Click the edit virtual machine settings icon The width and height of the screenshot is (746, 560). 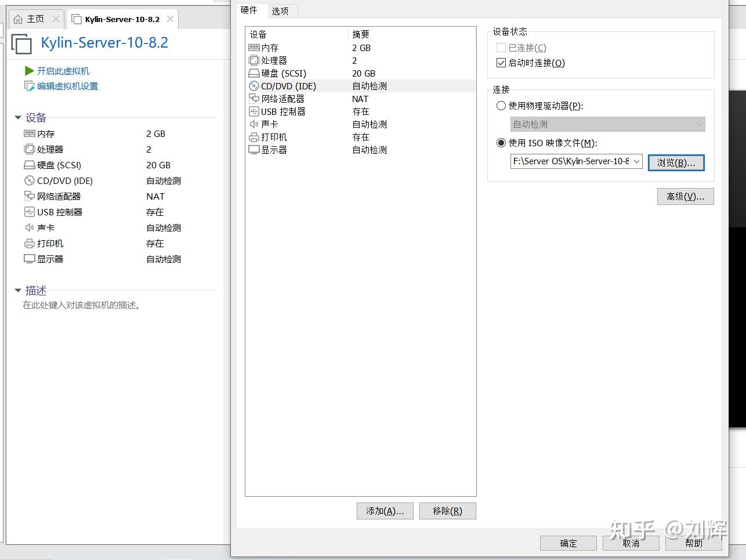click(30, 86)
